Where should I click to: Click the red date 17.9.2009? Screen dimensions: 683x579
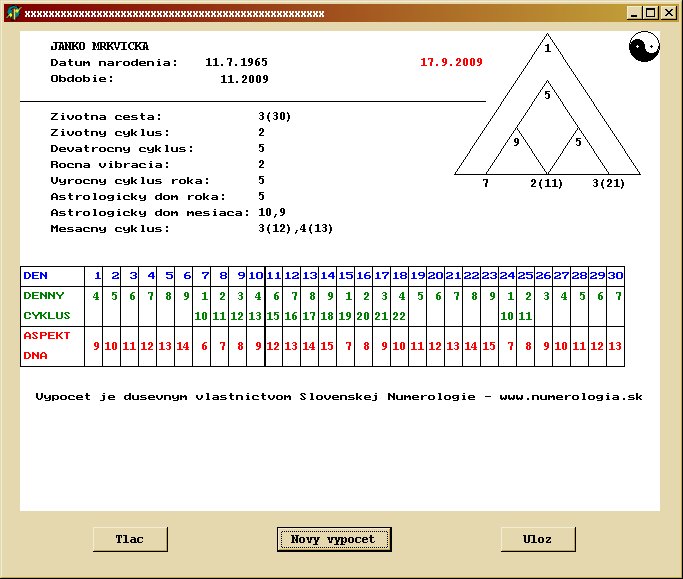[x=451, y=62]
